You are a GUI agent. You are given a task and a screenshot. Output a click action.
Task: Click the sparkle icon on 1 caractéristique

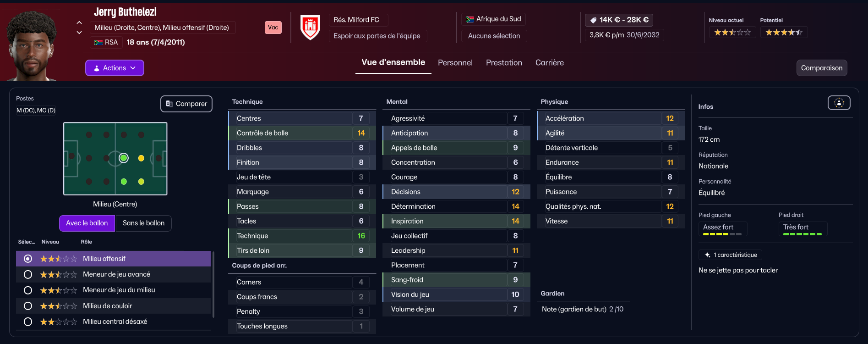pos(707,255)
